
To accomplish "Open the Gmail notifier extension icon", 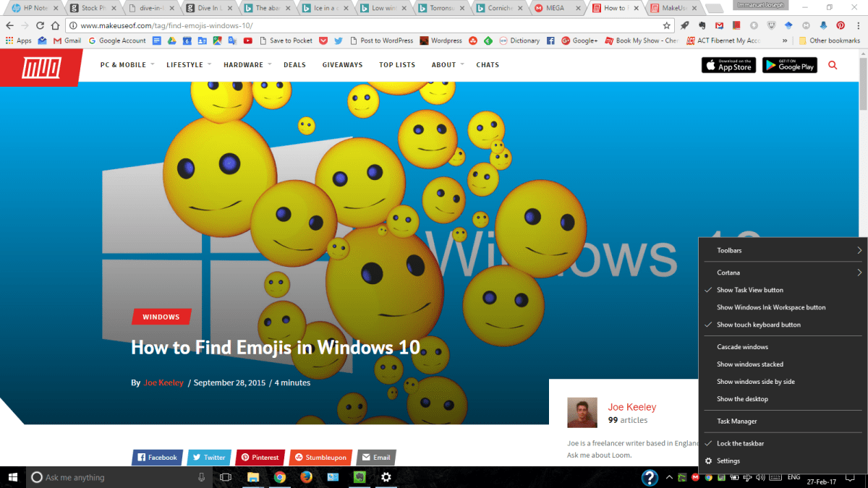I will coord(719,24).
